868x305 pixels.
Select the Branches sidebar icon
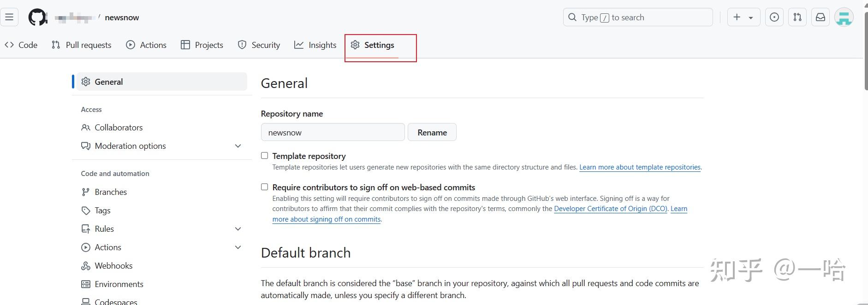click(86, 192)
